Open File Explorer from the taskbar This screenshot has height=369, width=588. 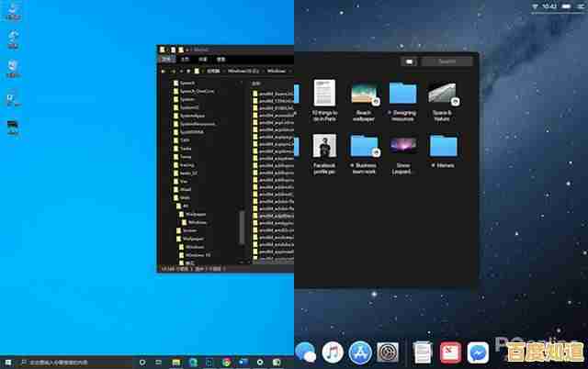pyautogui.click(x=175, y=363)
